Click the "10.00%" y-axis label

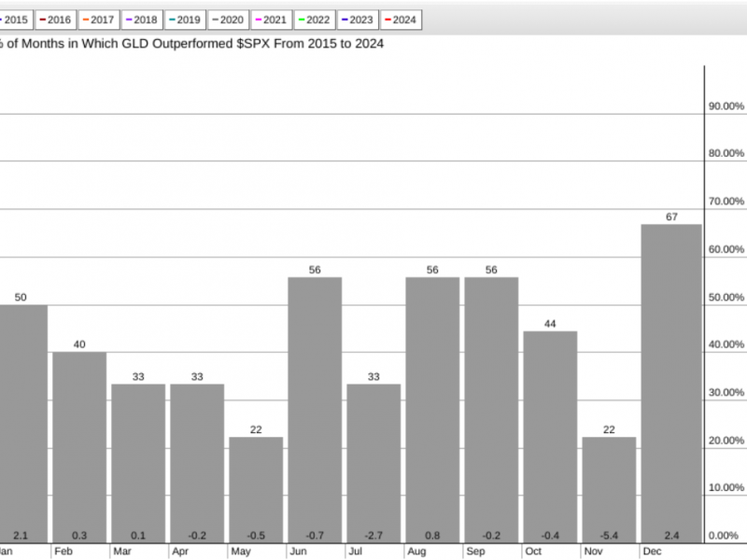(x=726, y=487)
